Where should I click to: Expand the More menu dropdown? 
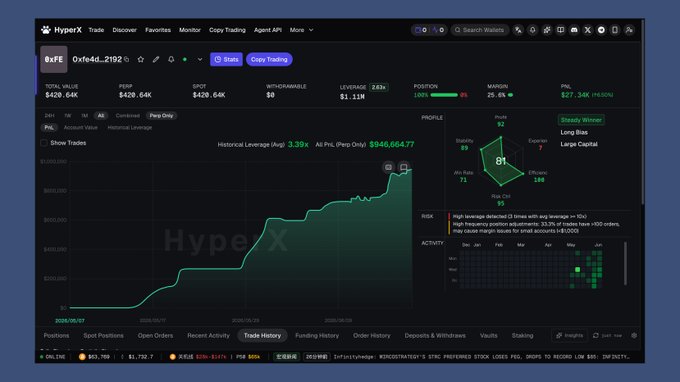[x=301, y=30]
